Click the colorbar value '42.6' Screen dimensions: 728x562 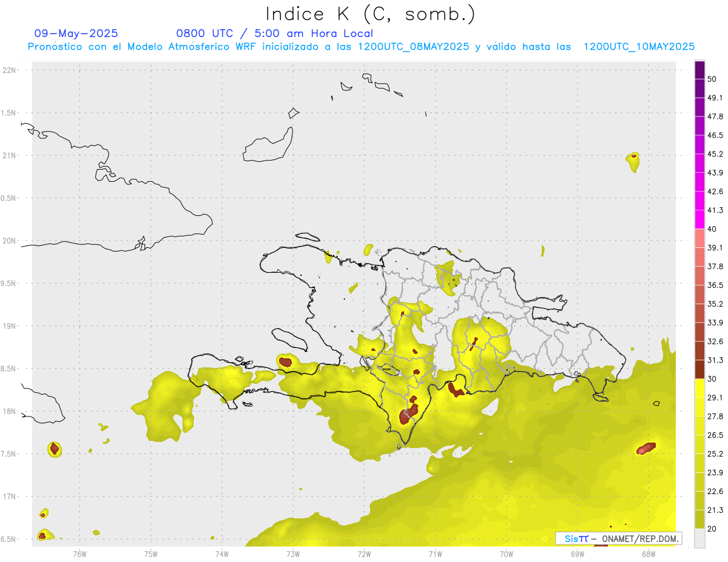715,192
